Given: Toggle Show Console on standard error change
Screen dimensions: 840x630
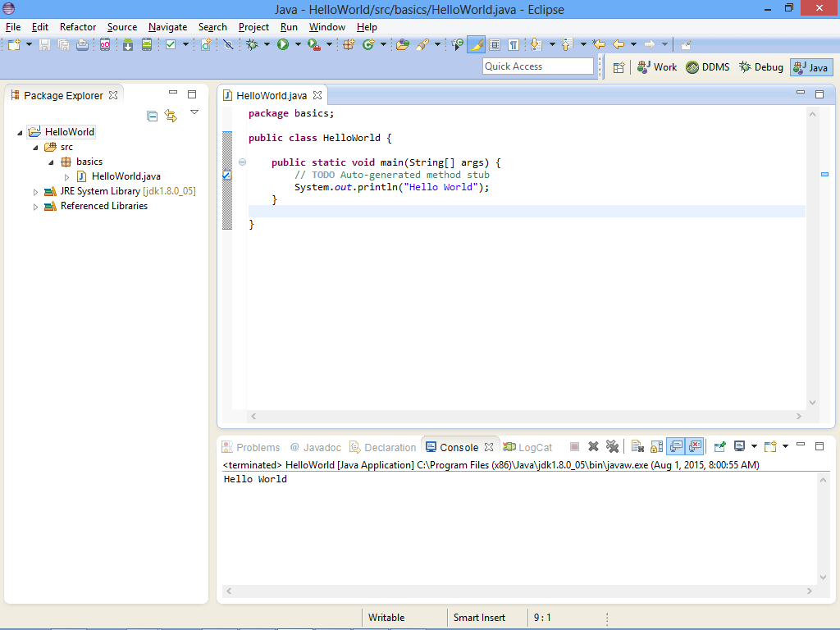Looking at the screenshot, I should click(695, 446).
